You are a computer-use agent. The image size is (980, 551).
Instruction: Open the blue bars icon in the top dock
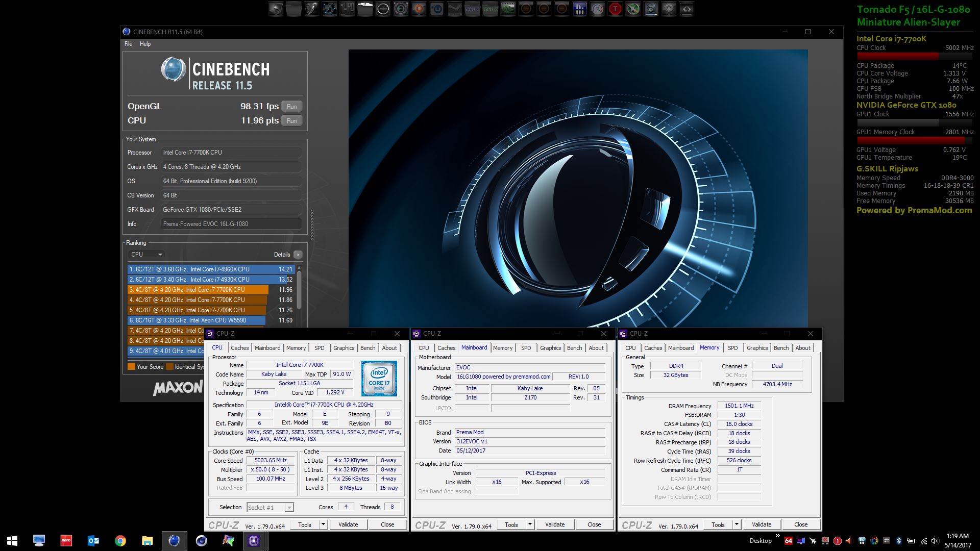pyautogui.click(x=580, y=9)
